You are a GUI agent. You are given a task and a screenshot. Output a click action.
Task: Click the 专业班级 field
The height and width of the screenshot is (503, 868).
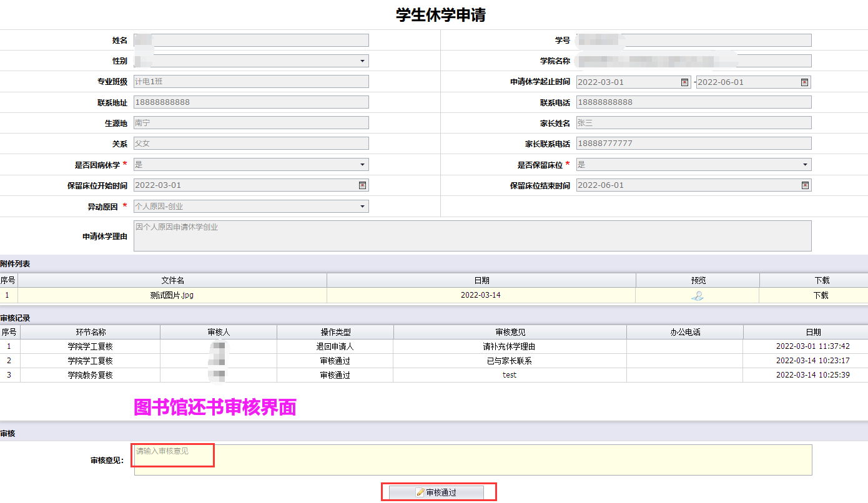[251, 82]
